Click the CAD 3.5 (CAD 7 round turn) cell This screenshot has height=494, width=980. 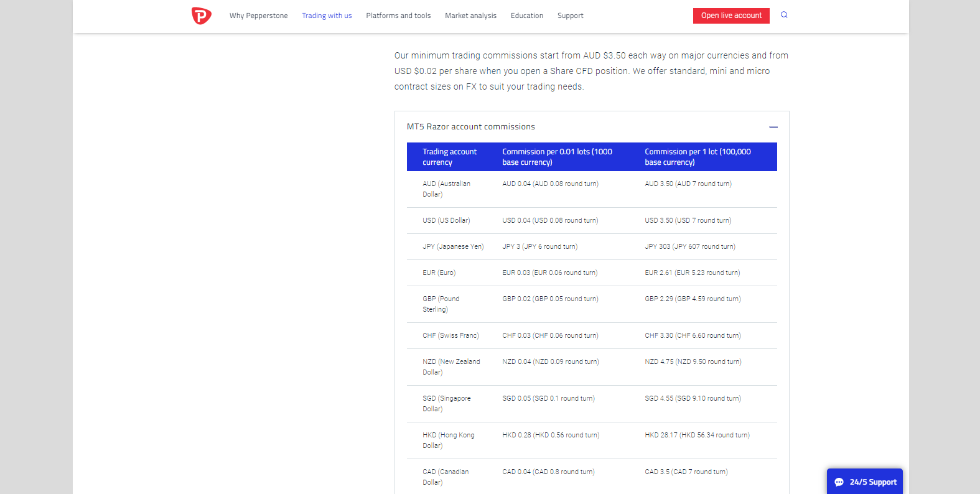[x=686, y=472]
